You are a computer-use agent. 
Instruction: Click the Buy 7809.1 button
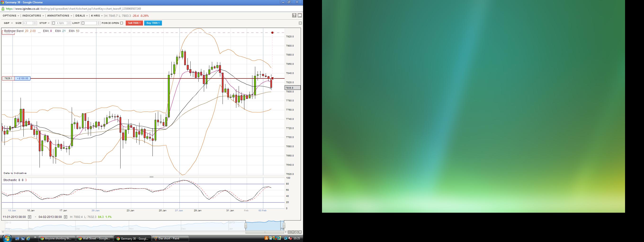153,23
